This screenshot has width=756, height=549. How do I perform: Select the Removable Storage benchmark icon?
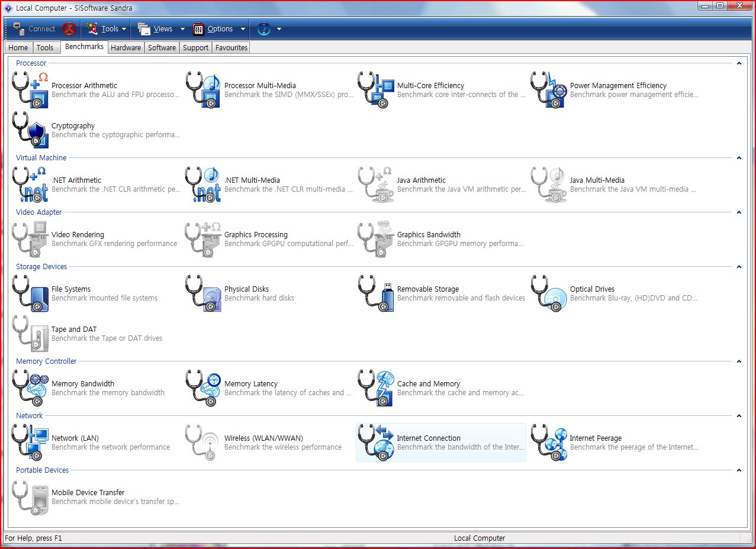(x=376, y=293)
